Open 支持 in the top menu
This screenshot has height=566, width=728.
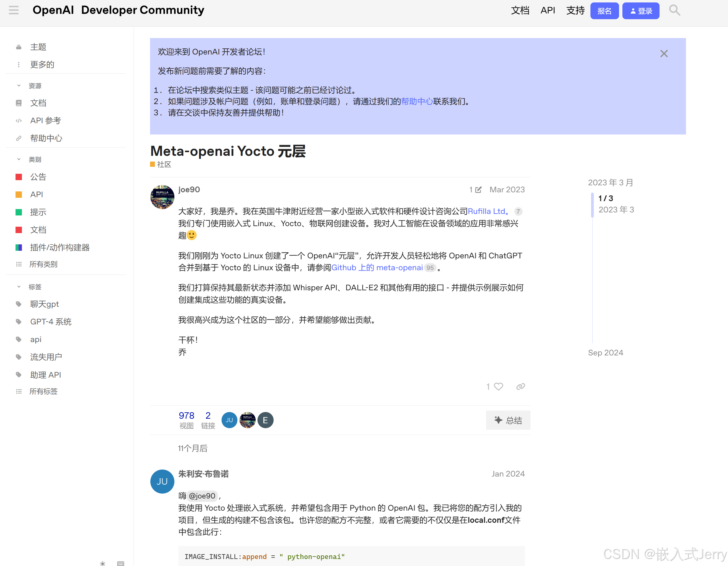click(x=575, y=10)
